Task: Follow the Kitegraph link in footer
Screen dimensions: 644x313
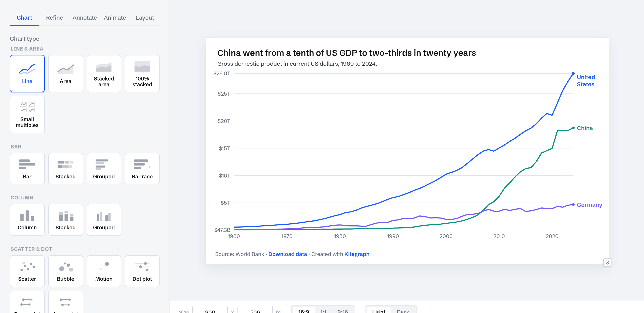Action: click(x=357, y=254)
